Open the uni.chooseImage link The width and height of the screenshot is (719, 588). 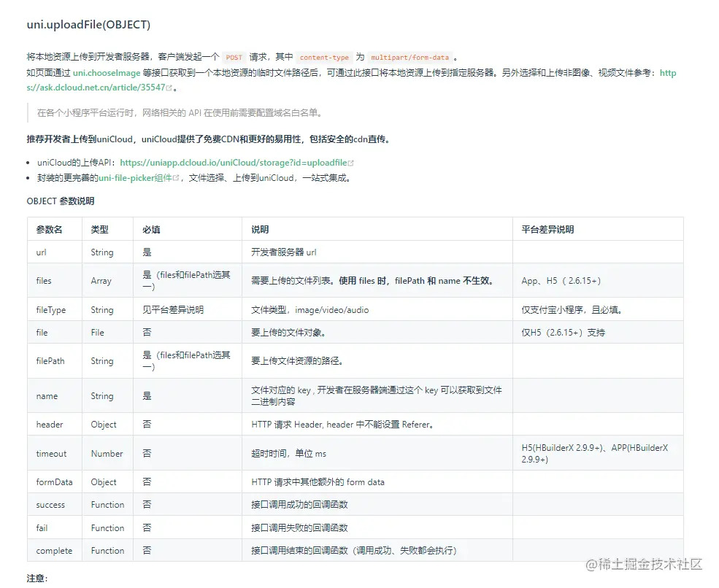point(107,73)
